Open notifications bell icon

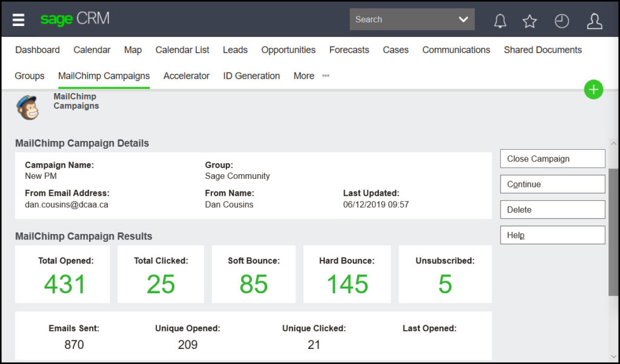(500, 21)
